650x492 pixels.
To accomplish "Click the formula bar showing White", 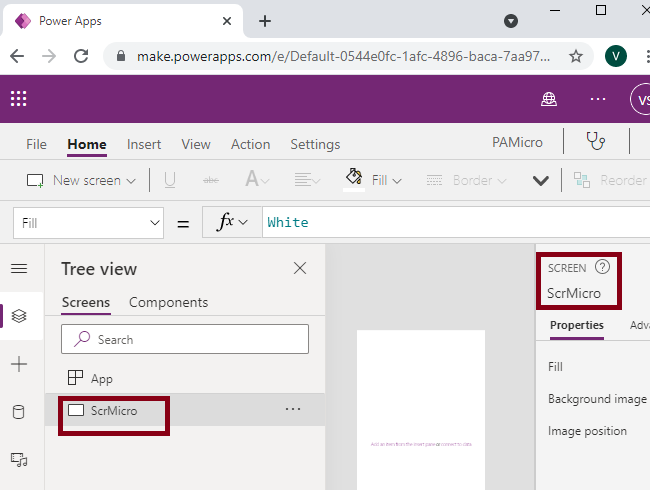I will click(x=456, y=223).
